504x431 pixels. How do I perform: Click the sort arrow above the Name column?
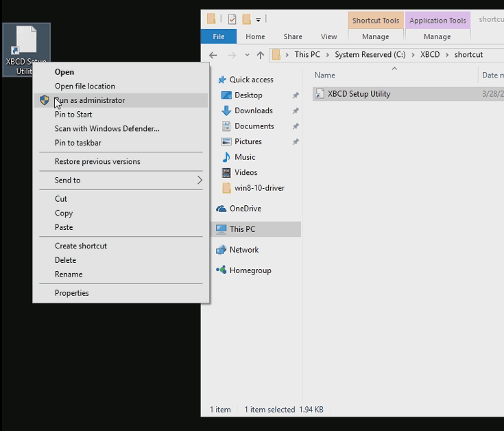(x=394, y=69)
